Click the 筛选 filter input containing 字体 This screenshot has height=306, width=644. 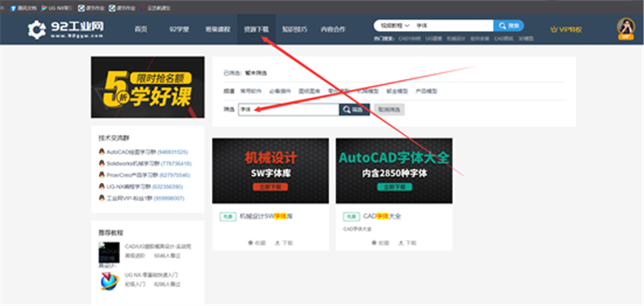[x=289, y=110]
